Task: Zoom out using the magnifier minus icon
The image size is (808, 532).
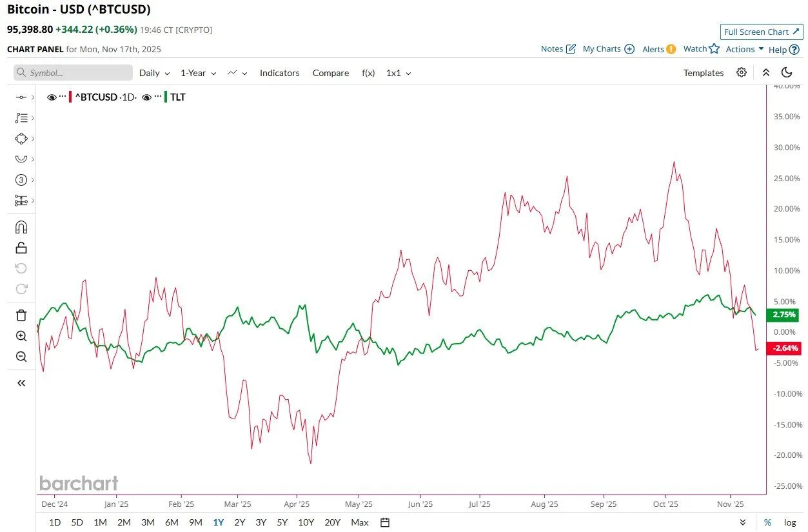Action: tap(21, 357)
